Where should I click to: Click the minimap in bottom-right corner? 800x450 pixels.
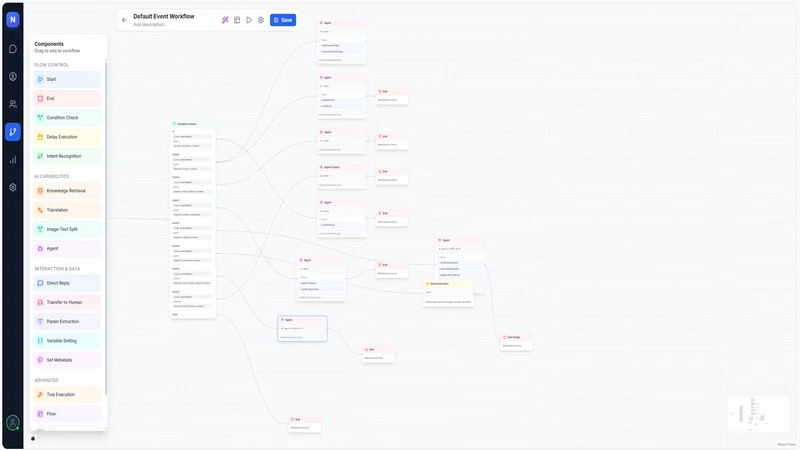[x=758, y=415]
